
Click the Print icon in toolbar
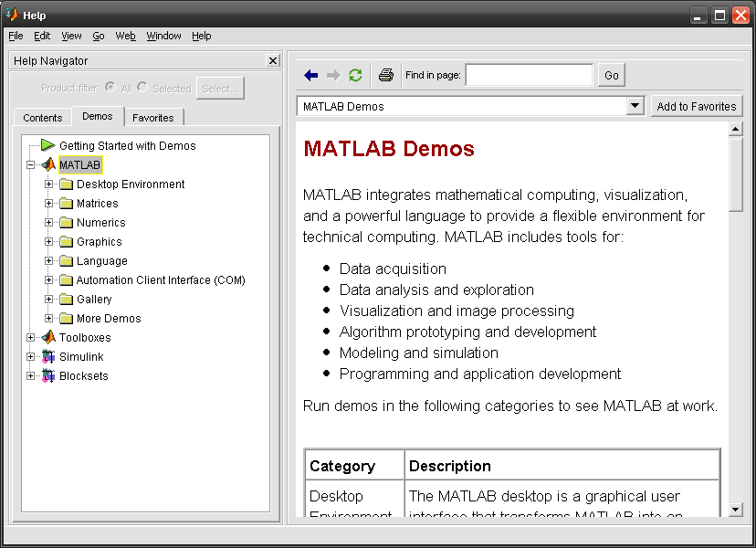click(x=385, y=76)
